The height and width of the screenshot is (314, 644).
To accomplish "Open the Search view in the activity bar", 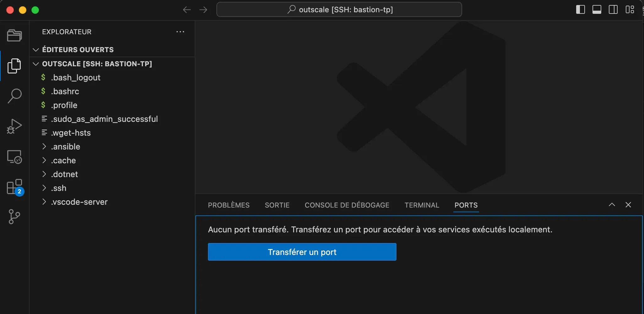I will [x=14, y=95].
